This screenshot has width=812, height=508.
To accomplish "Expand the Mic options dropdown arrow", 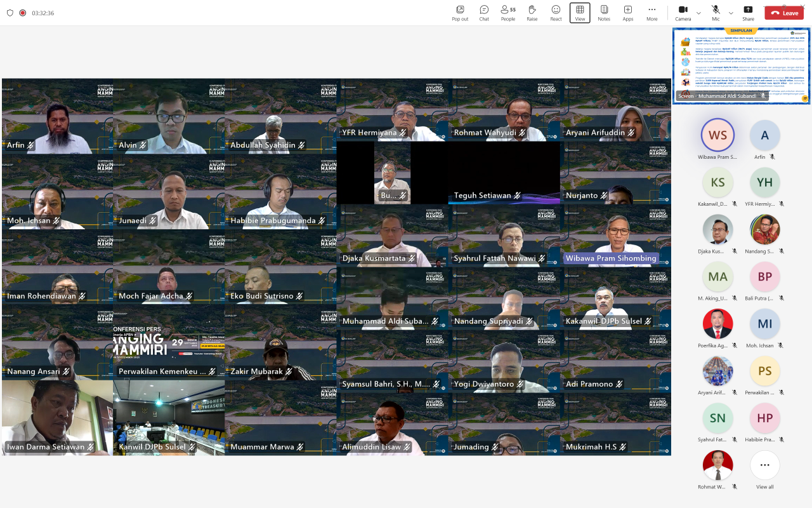I will [x=731, y=13].
